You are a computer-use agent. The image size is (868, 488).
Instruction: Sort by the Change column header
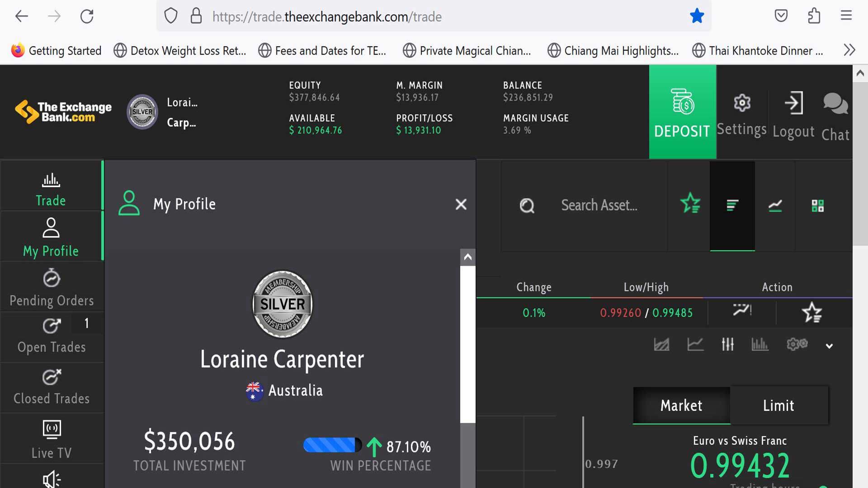(x=534, y=287)
